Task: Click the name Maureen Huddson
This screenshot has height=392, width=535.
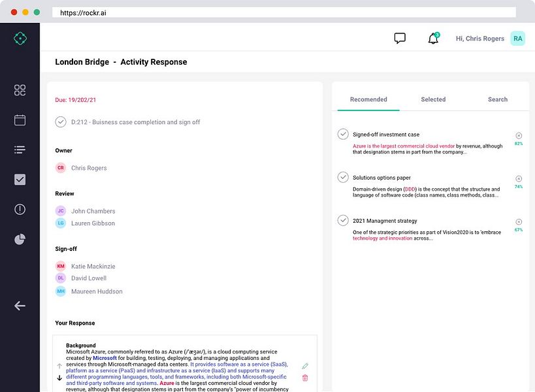Action: (97, 291)
